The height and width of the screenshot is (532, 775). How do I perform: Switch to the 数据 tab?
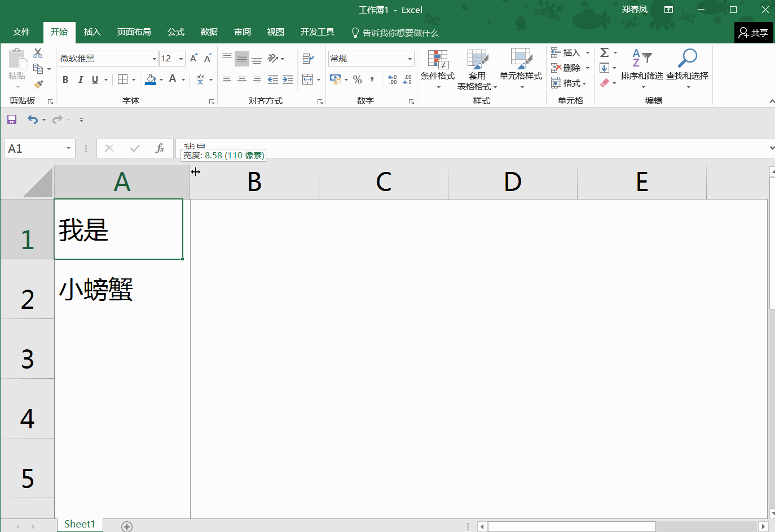(x=209, y=32)
